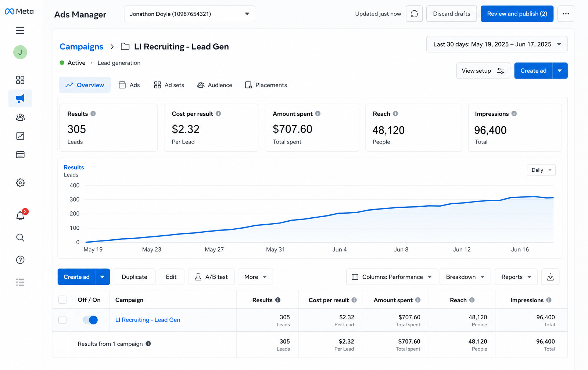Click Review and publish (2)
Image resolution: width=588 pixels, height=370 pixels.
pos(517,14)
